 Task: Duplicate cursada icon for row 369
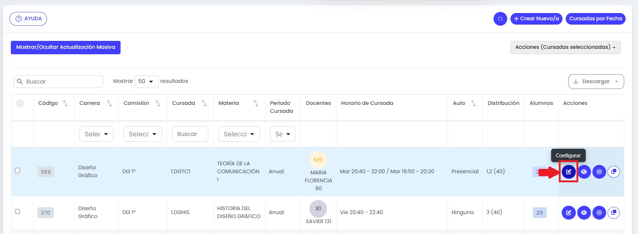(x=614, y=172)
